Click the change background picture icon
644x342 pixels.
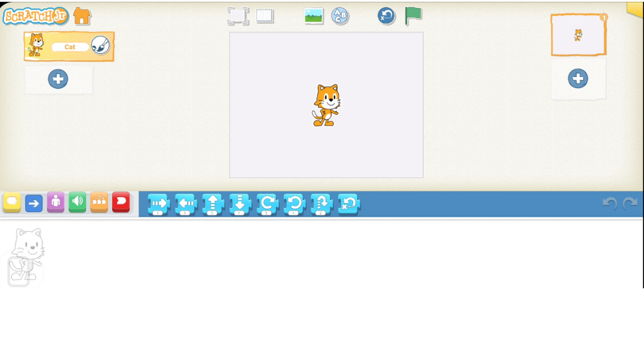314,16
